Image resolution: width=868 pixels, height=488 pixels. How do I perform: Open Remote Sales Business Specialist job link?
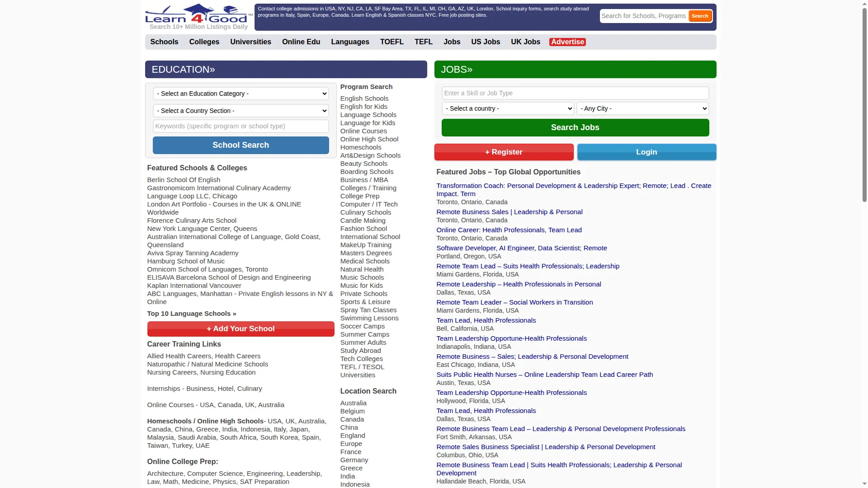(546, 447)
